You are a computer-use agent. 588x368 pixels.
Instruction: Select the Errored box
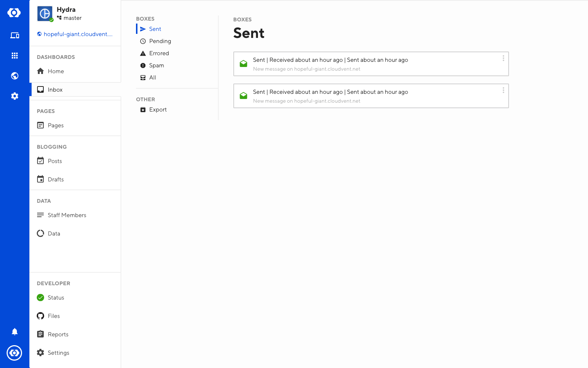[x=159, y=53]
